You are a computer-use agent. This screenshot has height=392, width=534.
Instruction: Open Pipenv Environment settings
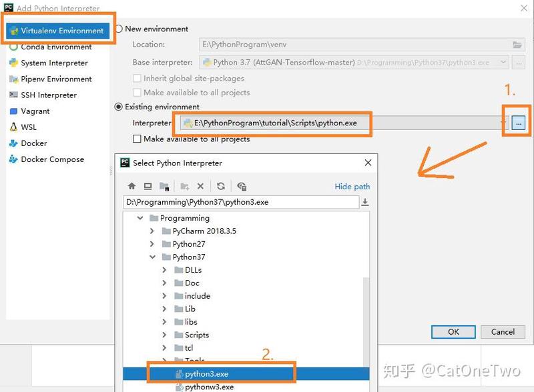click(x=57, y=79)
